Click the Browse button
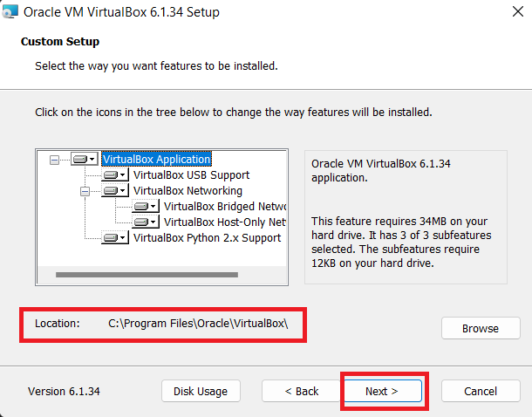This screenshot has width=532, height=417. click(481, 328)
